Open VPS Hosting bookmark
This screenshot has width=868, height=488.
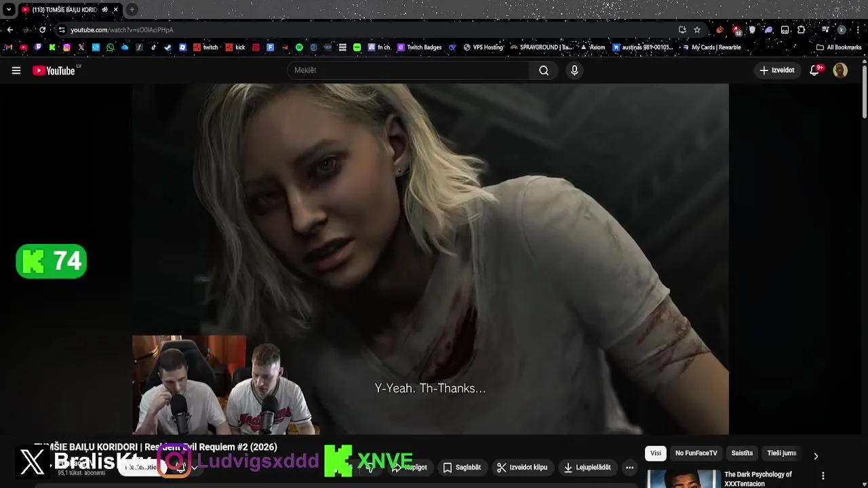click(x=484, y=47)
